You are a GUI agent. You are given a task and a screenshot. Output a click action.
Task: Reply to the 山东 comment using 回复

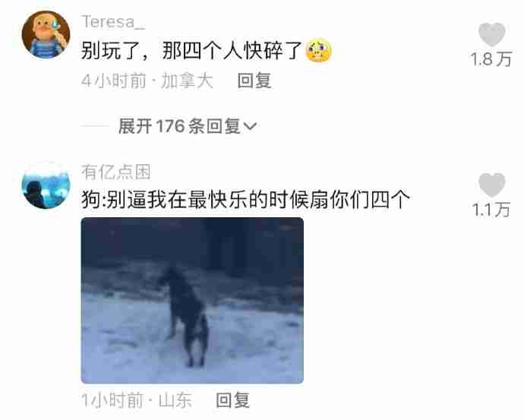tap(232, 400)
